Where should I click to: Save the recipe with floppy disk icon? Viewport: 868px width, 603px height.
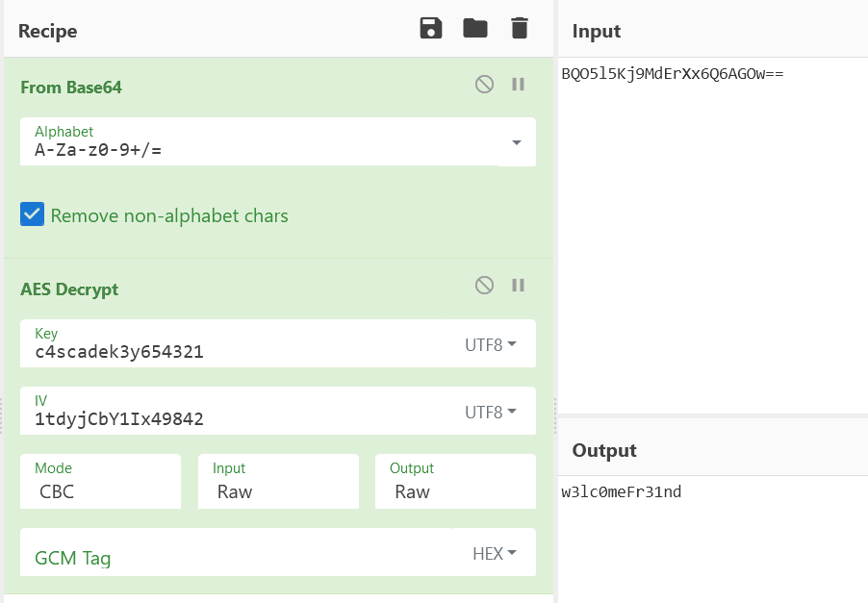(x=431, y=28)
